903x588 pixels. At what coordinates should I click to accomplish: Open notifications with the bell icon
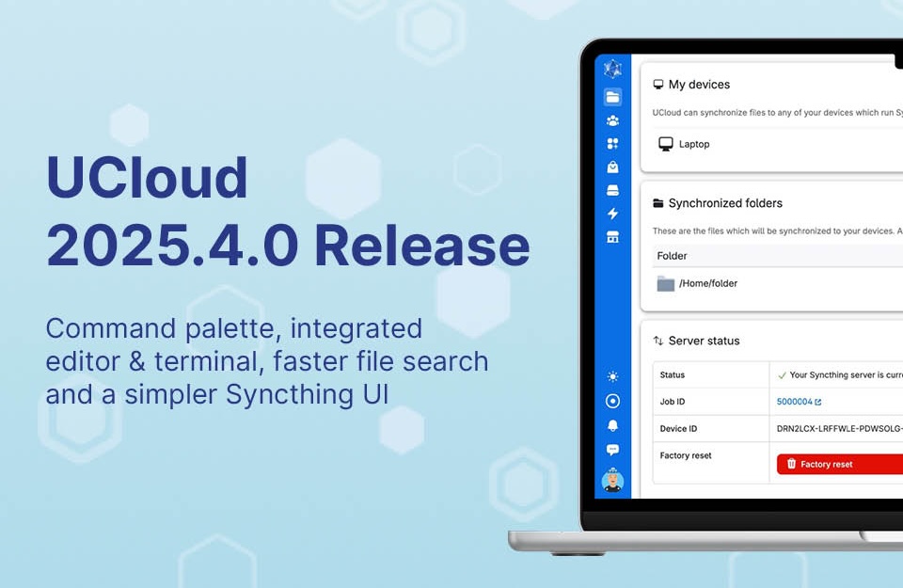pyautogui.click(x=612, y=425)
